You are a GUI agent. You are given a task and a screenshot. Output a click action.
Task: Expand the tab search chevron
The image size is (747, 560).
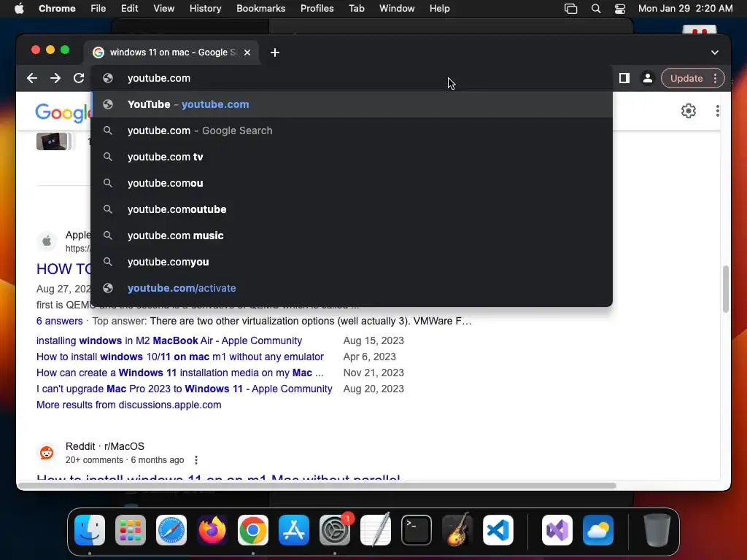click(x=715, y=52)
